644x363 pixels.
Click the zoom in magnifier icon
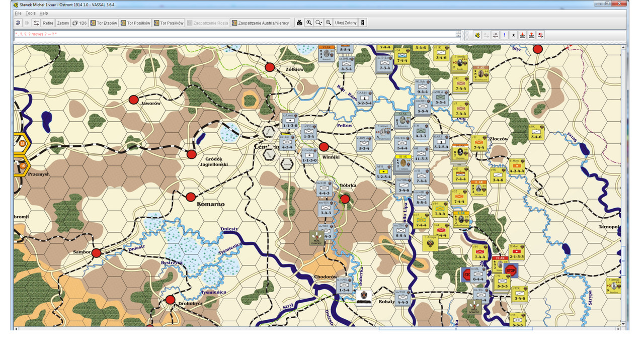click(x=309, y=23)
